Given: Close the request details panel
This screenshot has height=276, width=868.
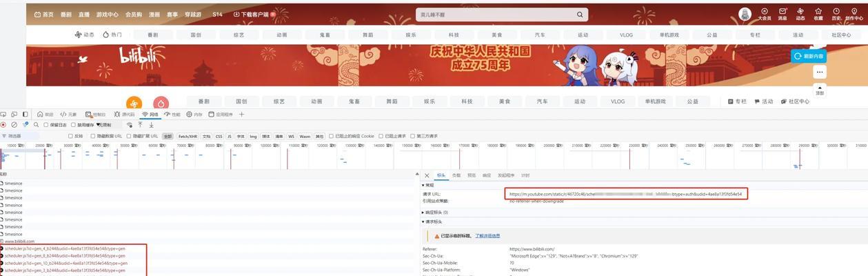Looking at the screenshot, I should click(427, 176).
